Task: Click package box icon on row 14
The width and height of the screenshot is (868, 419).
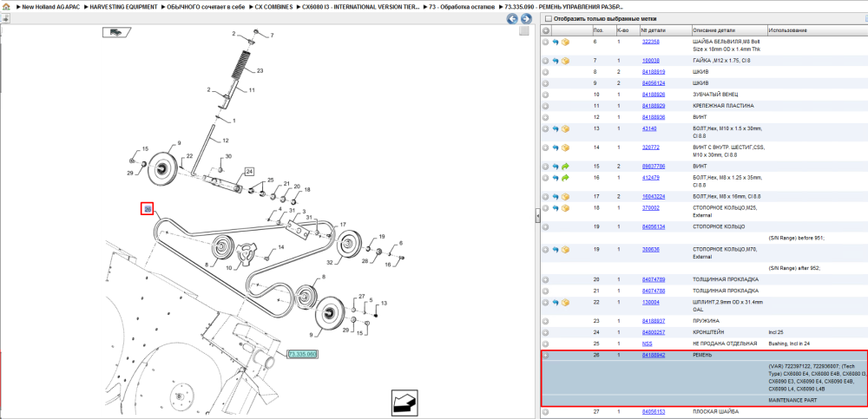Action: pyautogui.click(x=566, y=147)
